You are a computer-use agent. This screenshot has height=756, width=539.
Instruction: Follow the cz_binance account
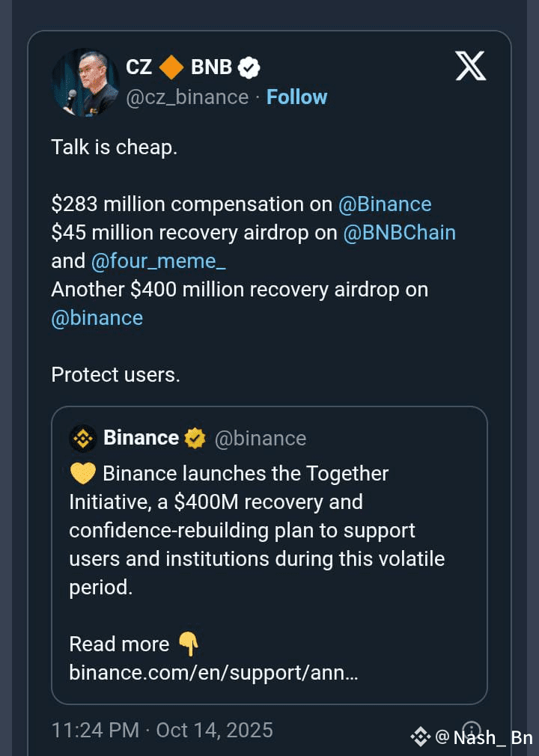point(296,97)
